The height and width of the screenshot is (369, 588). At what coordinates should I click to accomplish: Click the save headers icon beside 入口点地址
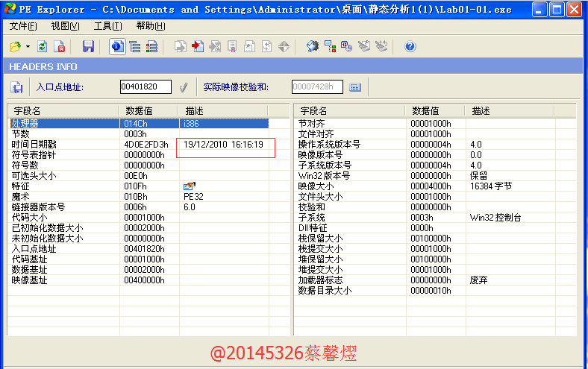(x=16, y=87)
